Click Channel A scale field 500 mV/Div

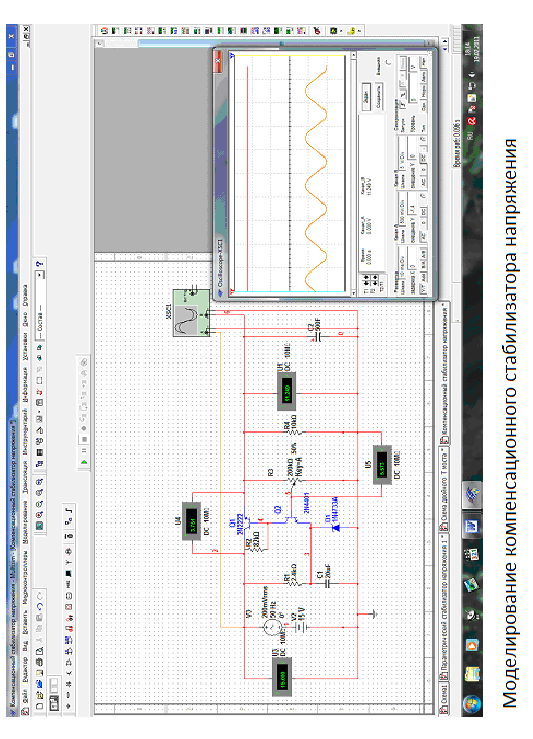coord(402,209)
